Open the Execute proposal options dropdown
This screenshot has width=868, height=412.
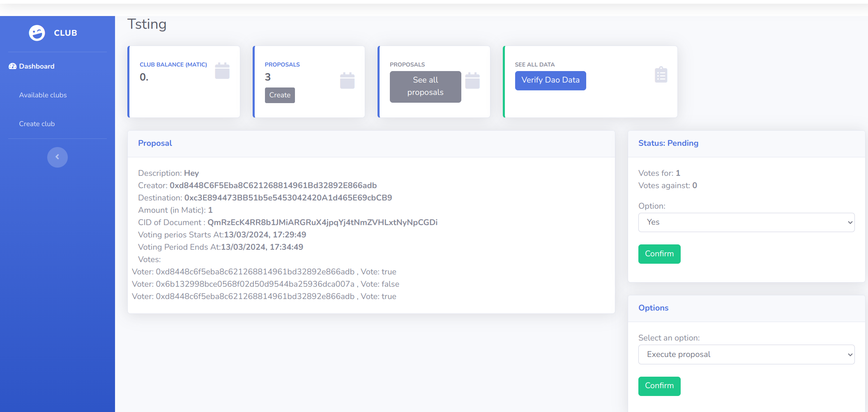(x=746, y=354)
